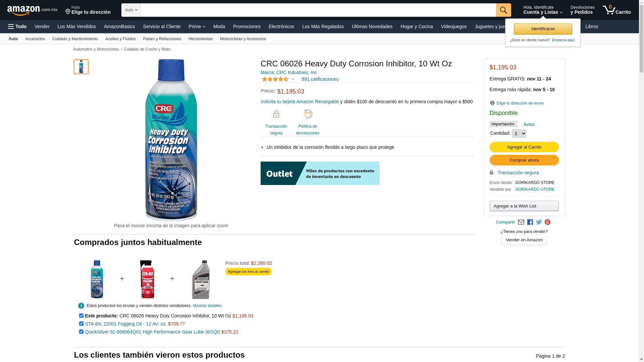
Task: Open the Auto search category dropdown
Action: [x=131, y=10]
